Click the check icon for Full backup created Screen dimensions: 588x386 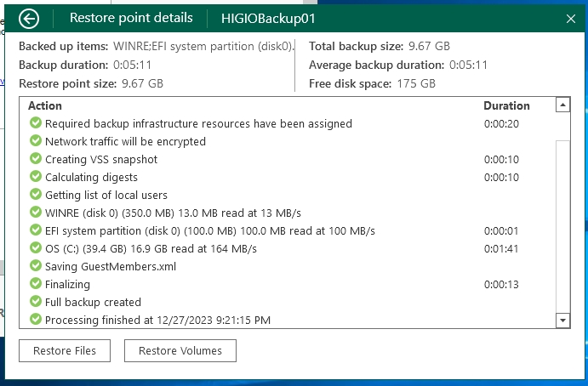point(36,302)
